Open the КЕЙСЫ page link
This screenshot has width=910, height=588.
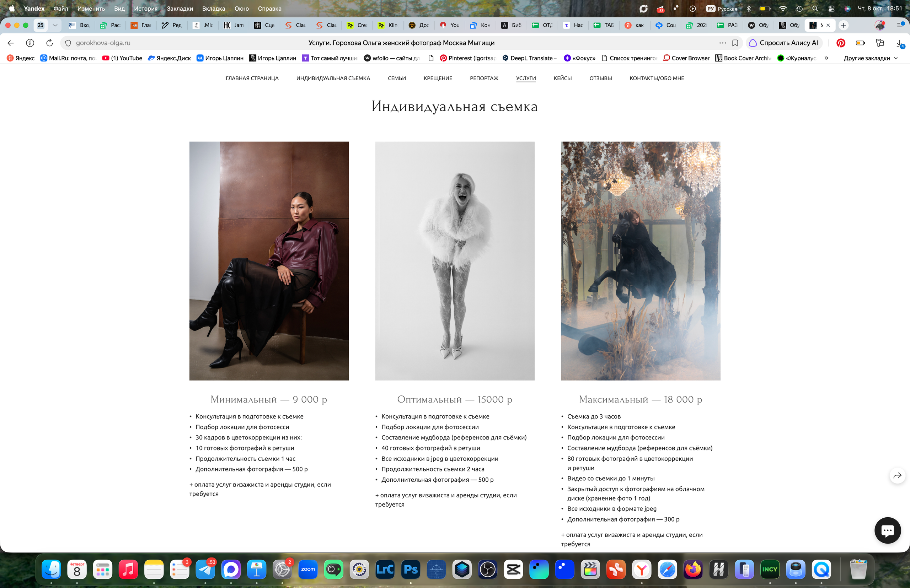pos(562,78)
